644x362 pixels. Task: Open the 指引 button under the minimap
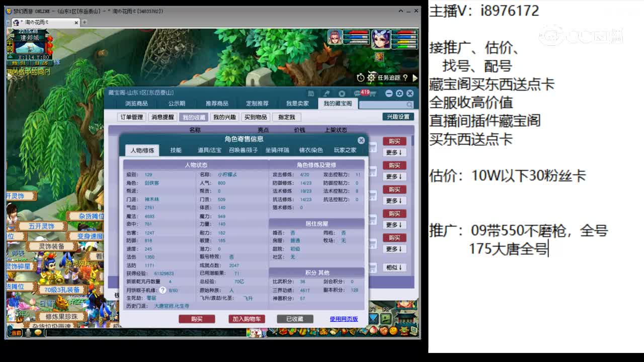tap(19, 63)
